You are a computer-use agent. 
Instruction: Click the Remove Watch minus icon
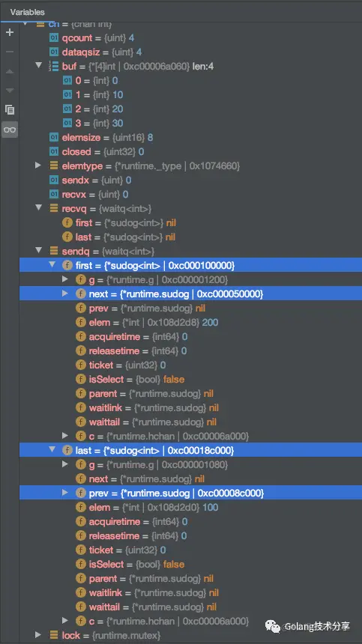10,52
